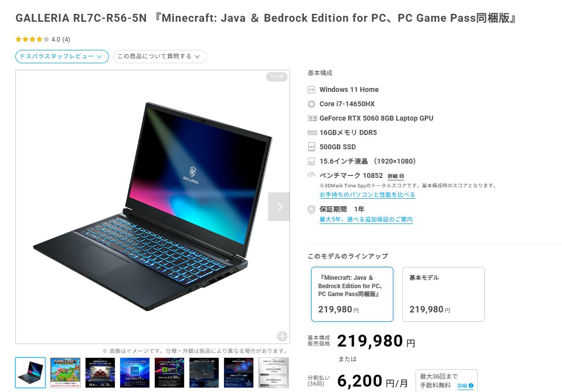Click the CPU chip icon beside Core i7-14650HX
Screen dimensions: 562x392
coord(312,104)
